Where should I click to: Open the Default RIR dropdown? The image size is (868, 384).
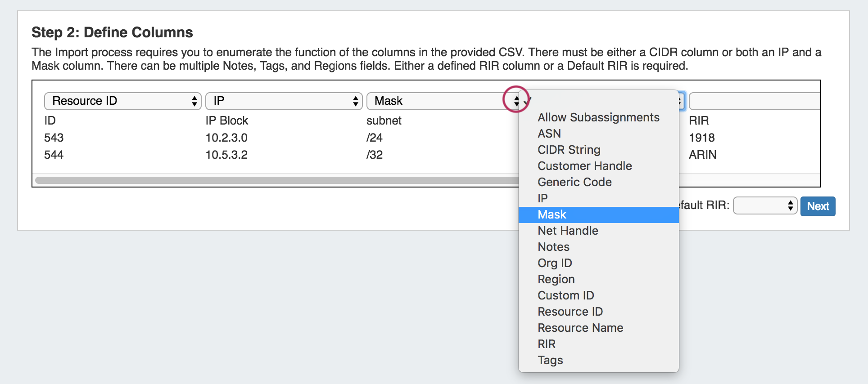[x=765, y=206]
